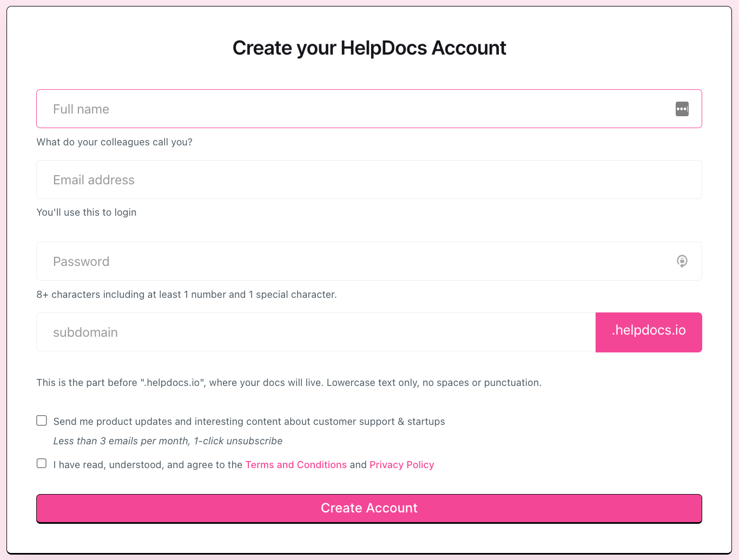Click the 'What do your colleagues call you?' hint
Screen dimensions: 739x560
114,142
